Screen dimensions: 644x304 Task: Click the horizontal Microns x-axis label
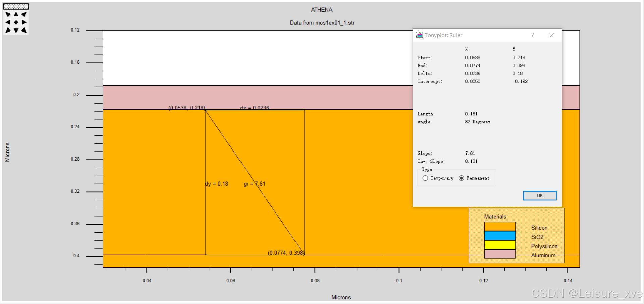click(341, 297)
